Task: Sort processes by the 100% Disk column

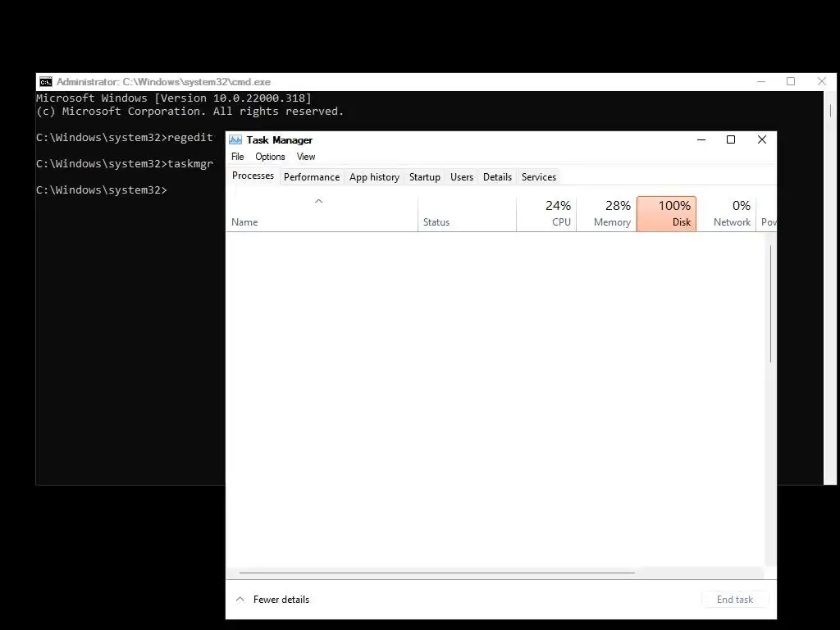Action: (666, 214)
